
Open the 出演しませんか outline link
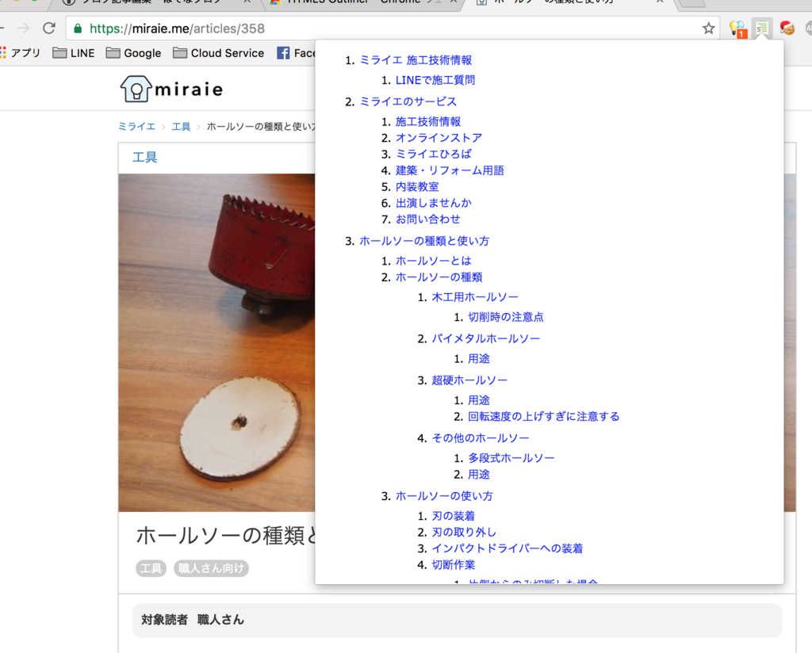434,203
